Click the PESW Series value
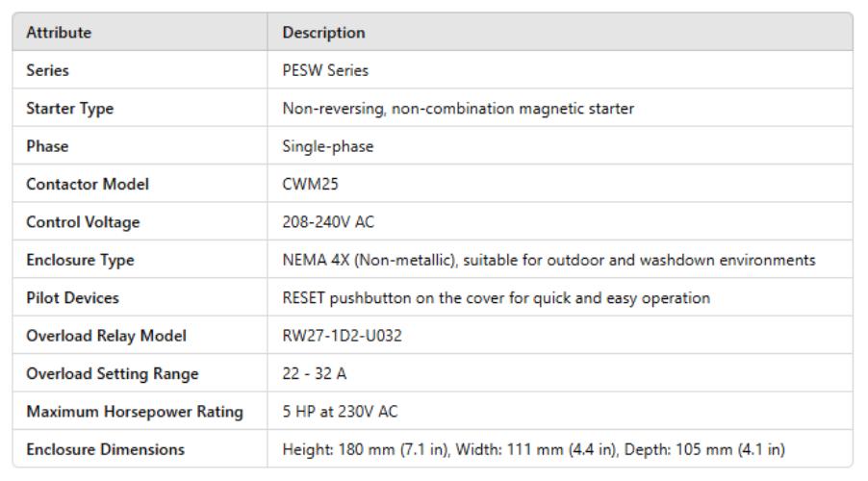 pos(325,70)
